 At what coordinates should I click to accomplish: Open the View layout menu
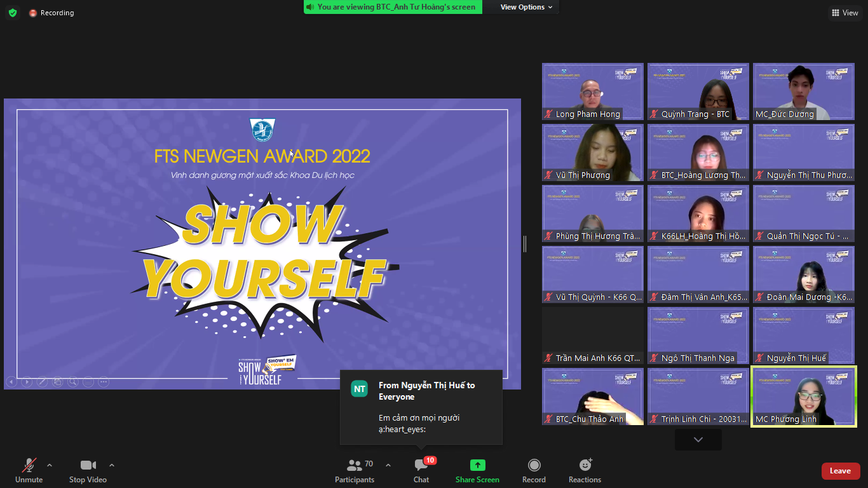(844, 13)
